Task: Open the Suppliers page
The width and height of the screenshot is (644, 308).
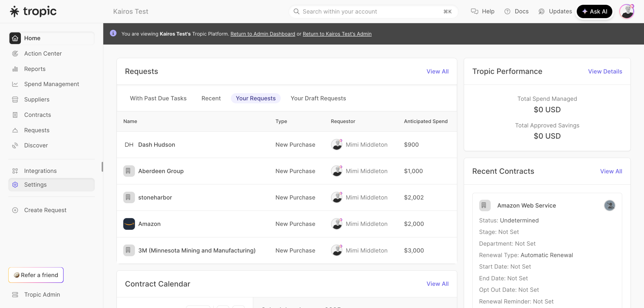Action: [x=37, y=99]
